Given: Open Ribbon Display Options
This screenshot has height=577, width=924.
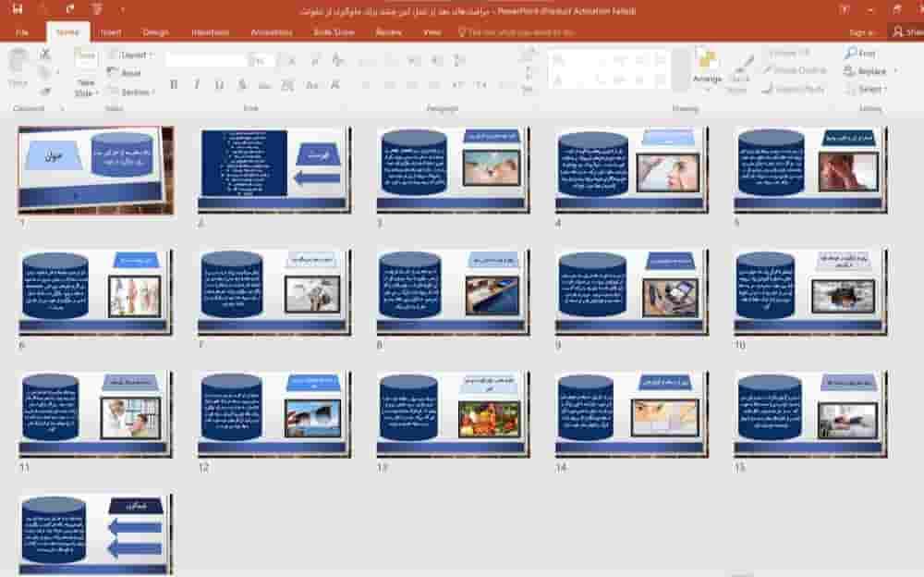Looking at the screenshot, I should click(x=845, y=10).
